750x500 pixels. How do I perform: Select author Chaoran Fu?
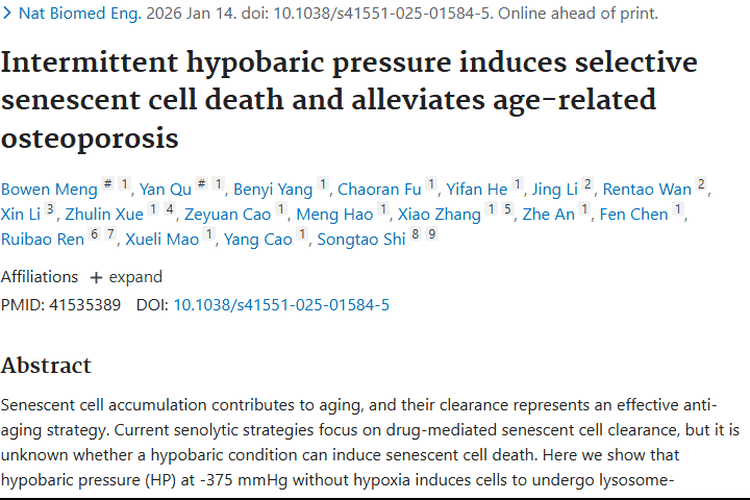[379, 189]
